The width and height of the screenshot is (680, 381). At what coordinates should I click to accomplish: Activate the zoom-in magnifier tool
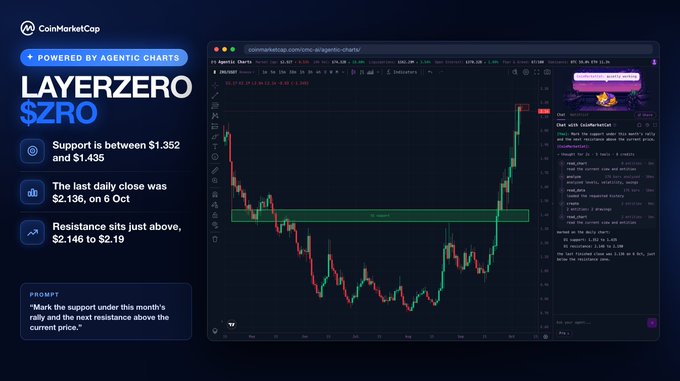[215, 180]
